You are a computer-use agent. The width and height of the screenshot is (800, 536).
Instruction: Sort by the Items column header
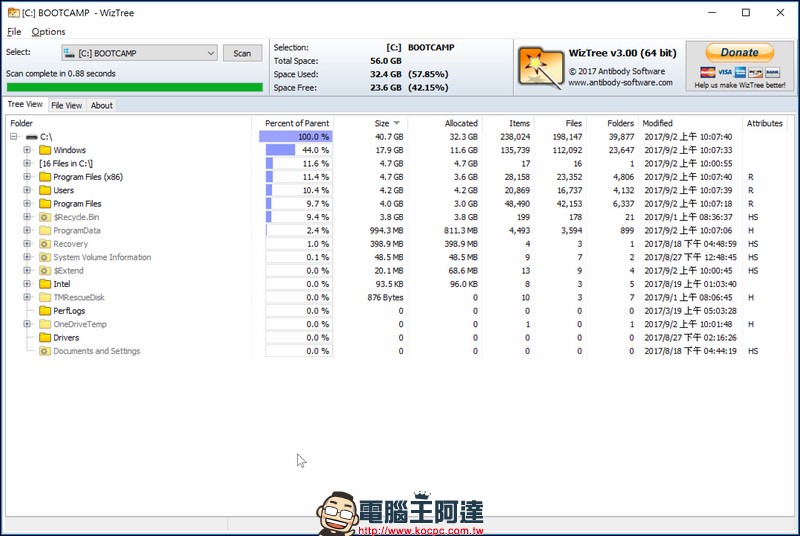(x=509, y=123)
